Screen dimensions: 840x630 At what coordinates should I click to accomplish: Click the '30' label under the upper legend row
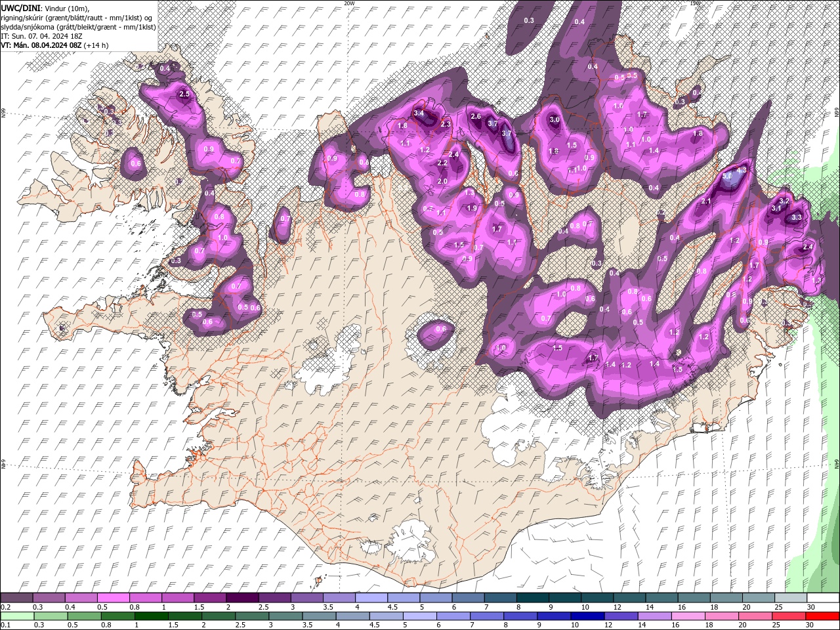tap(812, 607)
